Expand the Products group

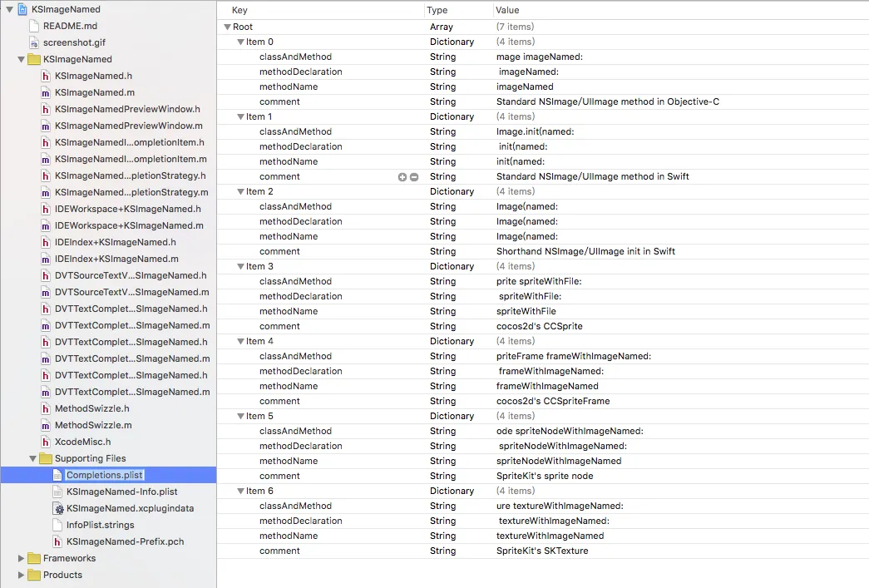[x=21, y=575]
